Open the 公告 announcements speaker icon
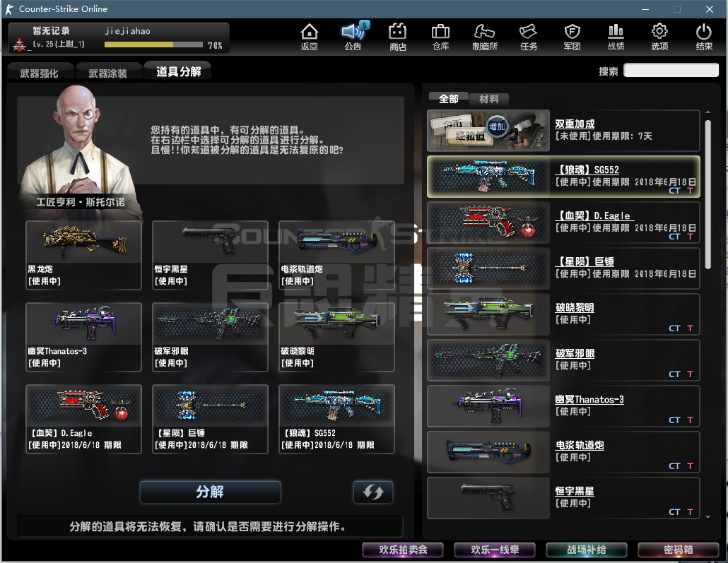 pyautogui.click(x=353, y=37)
